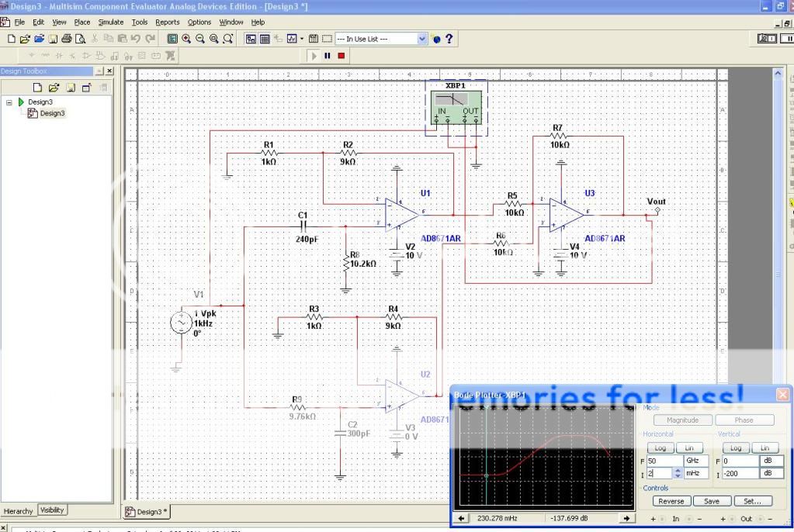Open the Simulate menu
Viewport: 794px width, 532px height.
tap(110, 22)
